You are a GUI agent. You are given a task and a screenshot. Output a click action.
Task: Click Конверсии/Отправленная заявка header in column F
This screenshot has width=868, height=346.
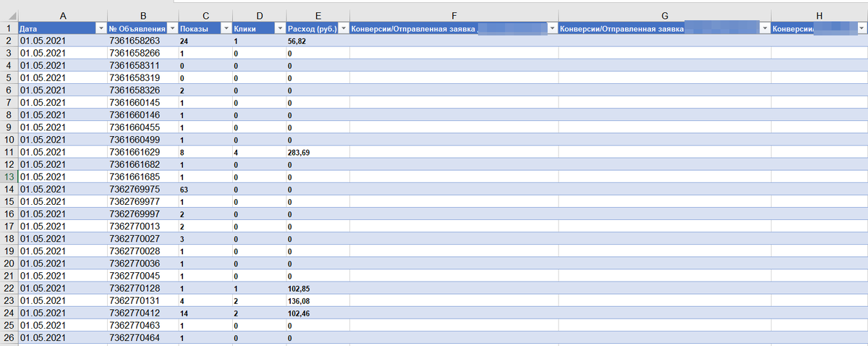pyautogui.click(x=413, y=29)
